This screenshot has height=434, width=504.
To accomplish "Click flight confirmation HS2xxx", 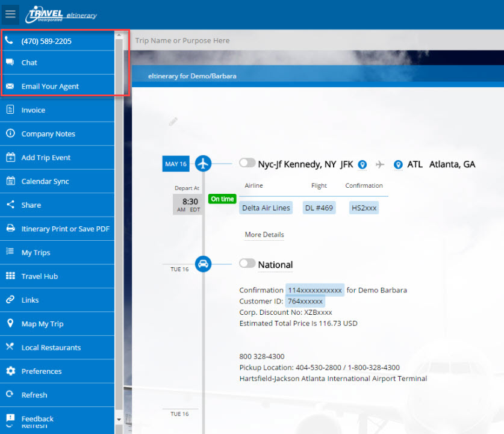I will pyautogui.click(x=364, y=208).
